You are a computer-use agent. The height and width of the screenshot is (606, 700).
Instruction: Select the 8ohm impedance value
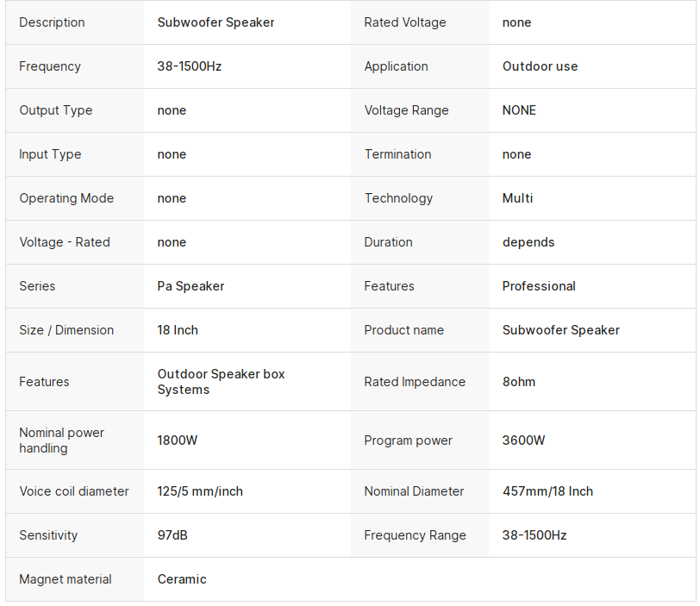(x=519, y=382)
